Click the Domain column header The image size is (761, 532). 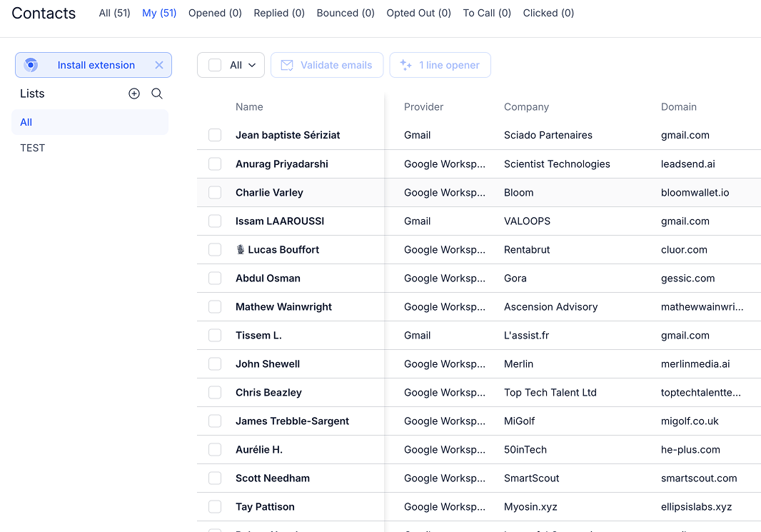click(678, 107)
